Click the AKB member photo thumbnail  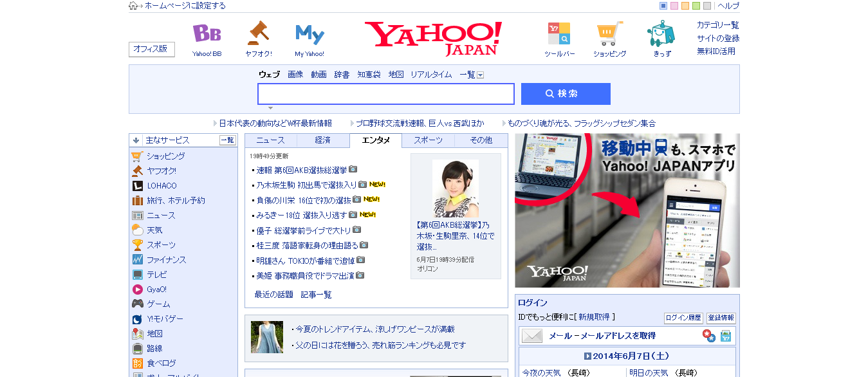[x=456, y=188]
